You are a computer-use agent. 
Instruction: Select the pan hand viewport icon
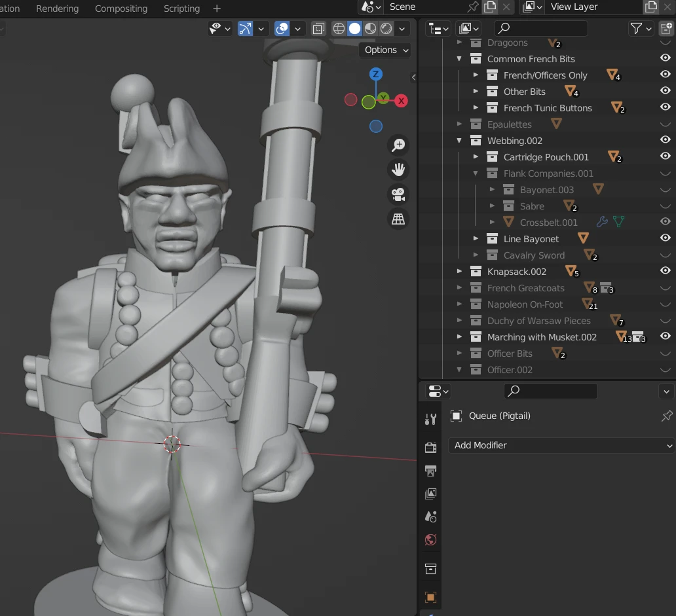(x=398, y=170)
